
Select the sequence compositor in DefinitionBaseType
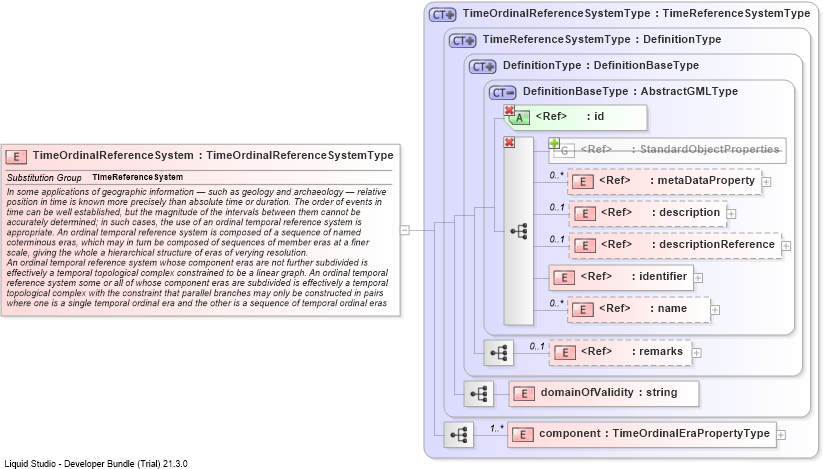519,231
